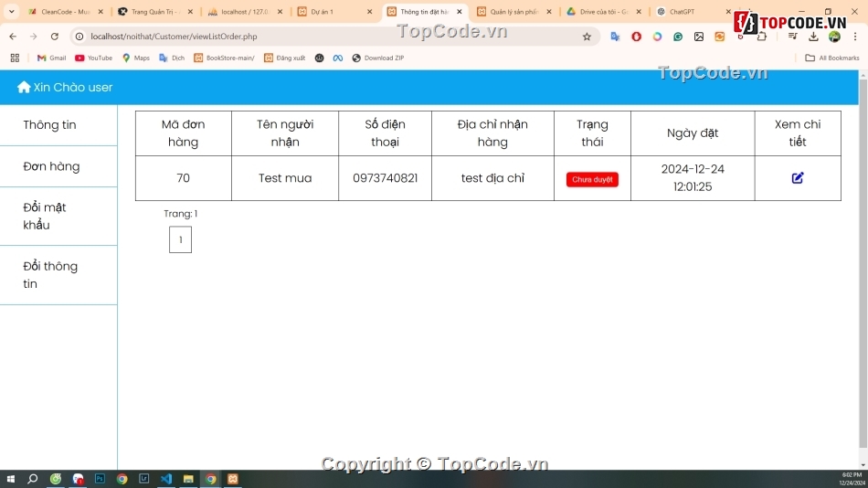The width and height of the screenshot is (868, 488).
Task: Open All Bookmarks folder
Action: click(x=832, y=58)
